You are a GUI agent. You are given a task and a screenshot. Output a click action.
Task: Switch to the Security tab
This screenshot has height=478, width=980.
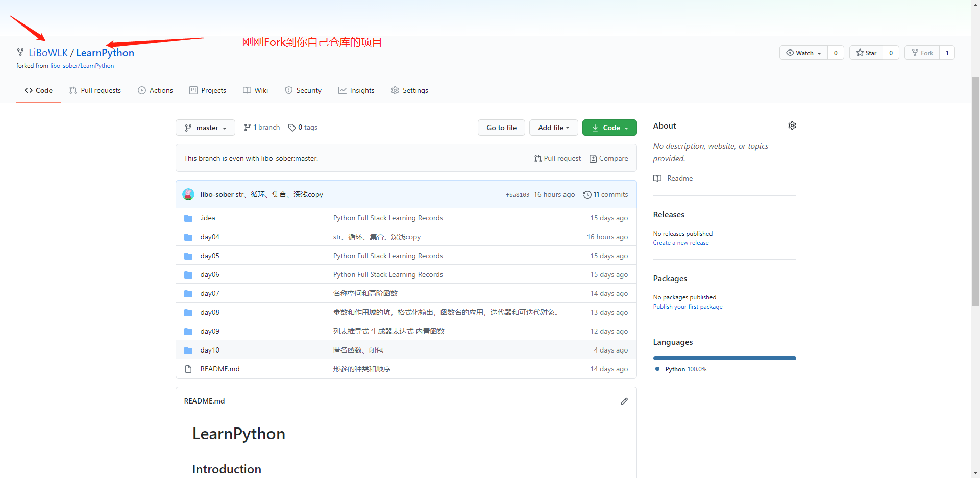(x=303, y=90)
